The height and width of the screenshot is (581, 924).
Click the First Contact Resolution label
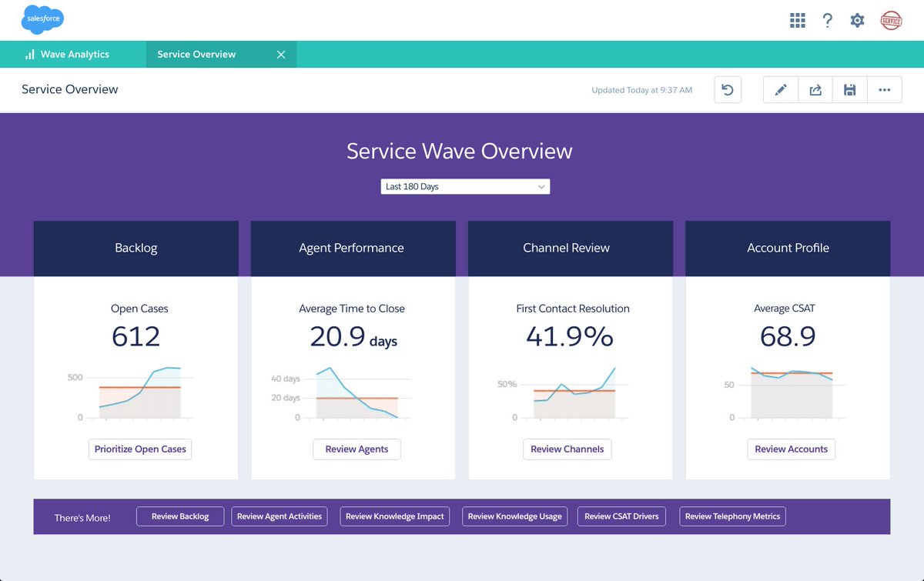573,309
